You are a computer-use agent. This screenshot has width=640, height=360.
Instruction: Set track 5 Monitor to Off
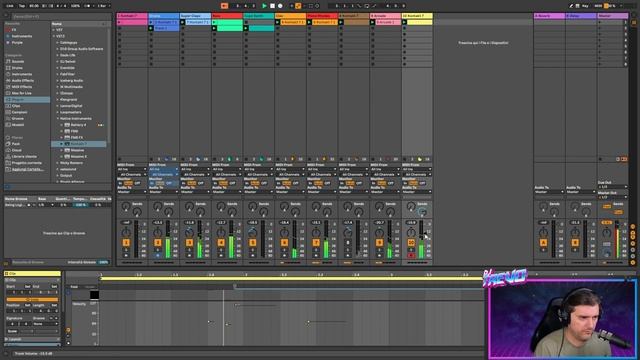pyautogui.click(x=264, y=183)
